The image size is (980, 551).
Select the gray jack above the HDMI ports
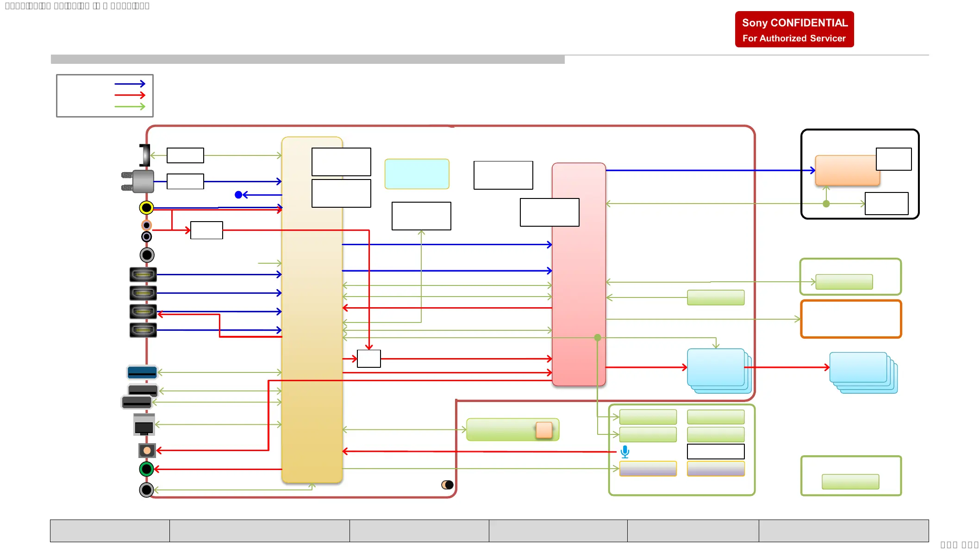point(147,255)
